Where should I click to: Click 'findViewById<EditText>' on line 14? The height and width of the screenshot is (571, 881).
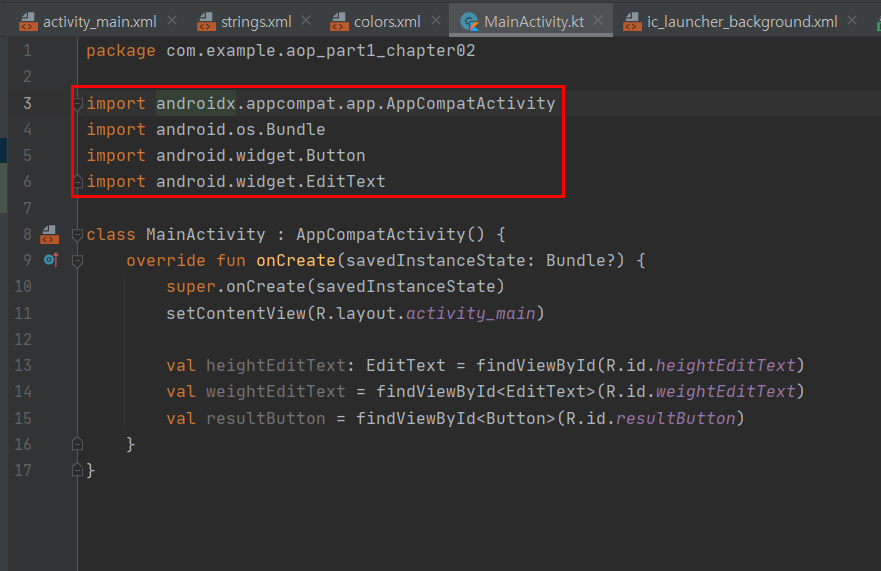pyautogui.click(x=485, y=392)
